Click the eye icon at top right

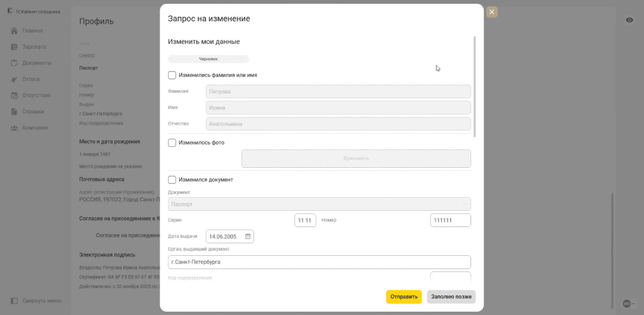(x=629, y=20)
